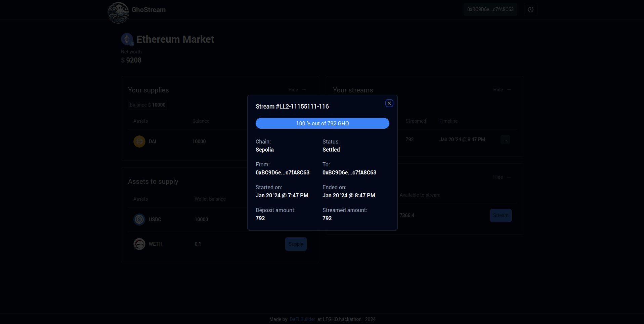Viewport: 644px width, 324px height.
Task: Click the Timeline date in streams table row
Action: (x=462, y=139)
